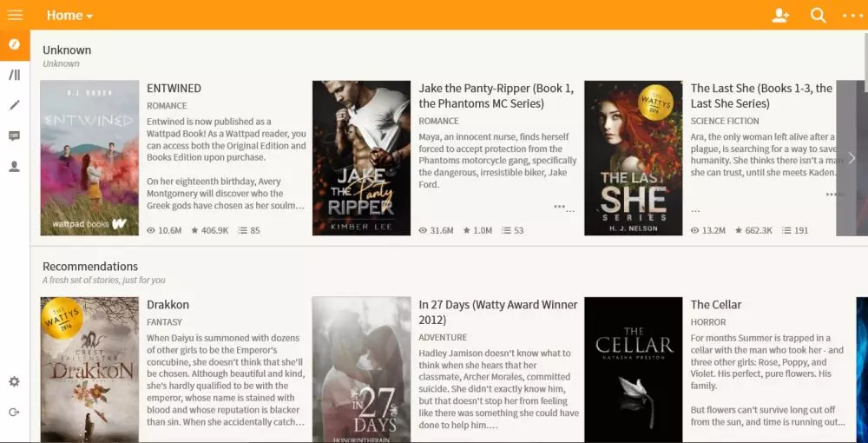Open the three-dot overflow menu in header
This screenshot has height=443, width=868.
[852, 16]
